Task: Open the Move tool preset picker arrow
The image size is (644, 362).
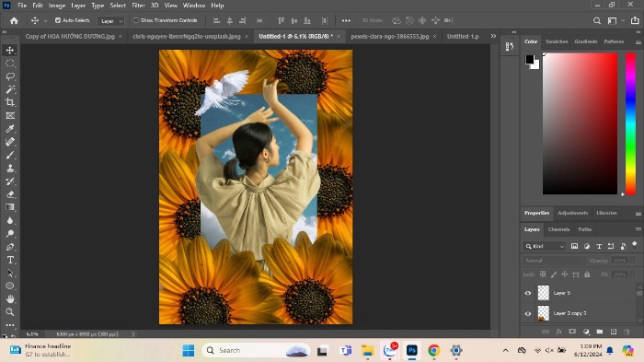Action: (x=45, y=20)
